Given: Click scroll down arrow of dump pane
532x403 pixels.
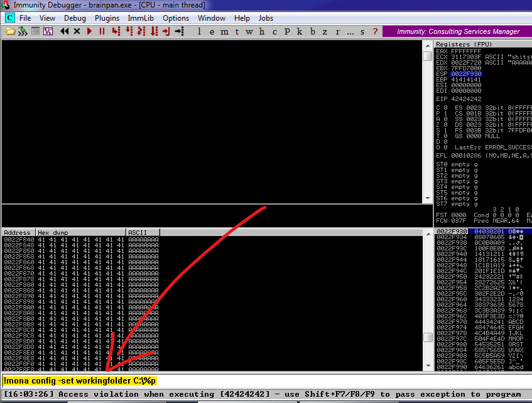Looking at the screenshot, I should point(428,366).
